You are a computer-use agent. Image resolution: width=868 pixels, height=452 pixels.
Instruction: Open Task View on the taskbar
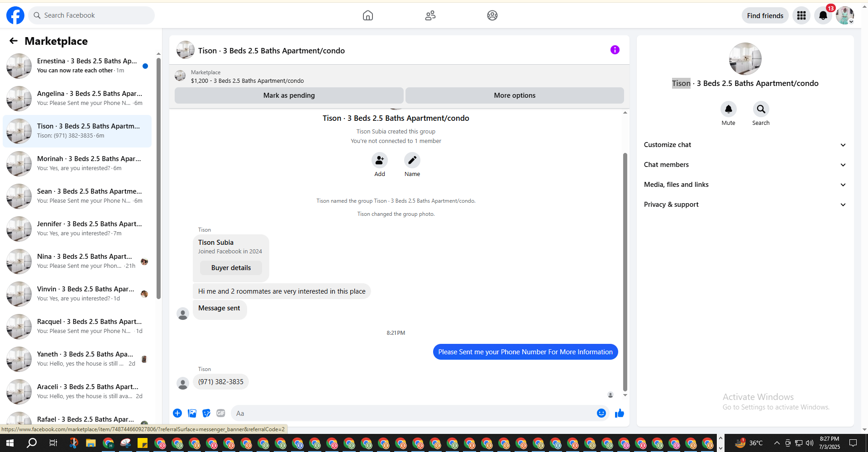53,443
